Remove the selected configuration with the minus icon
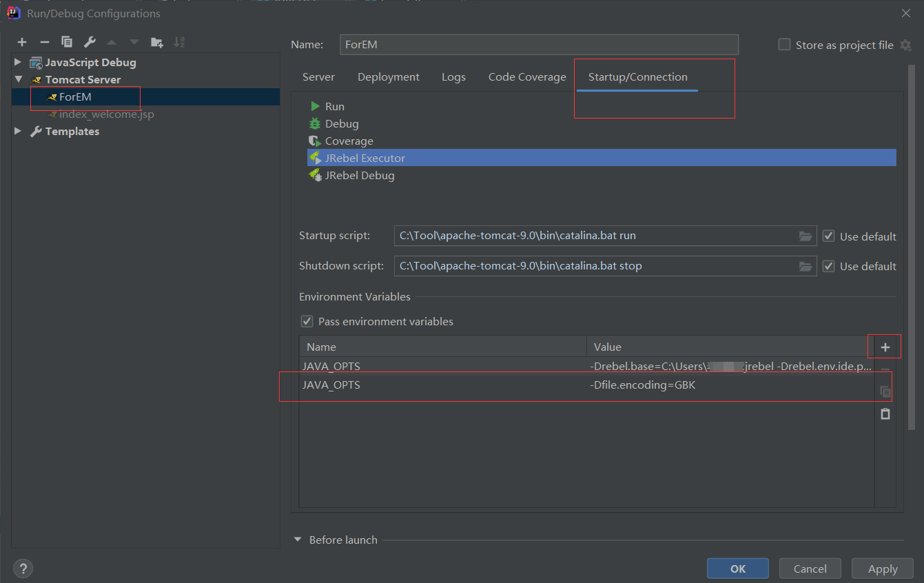This screenshot has width=924, height=583. point(44,43)
